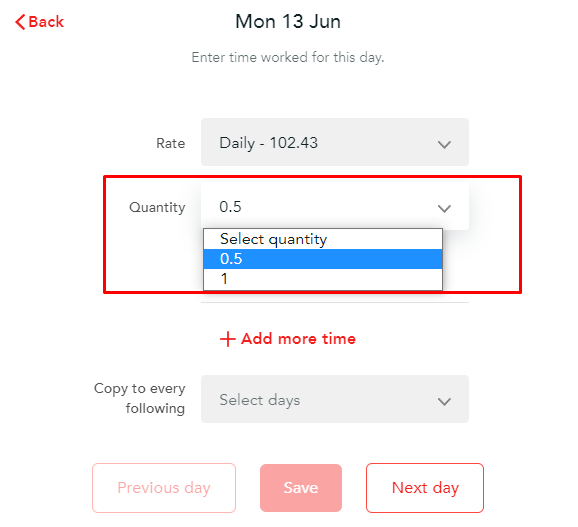Image resolution: width=578 pixels, height=527 pixels.
Task: Click the red plus icon
Action: (227, 339)
